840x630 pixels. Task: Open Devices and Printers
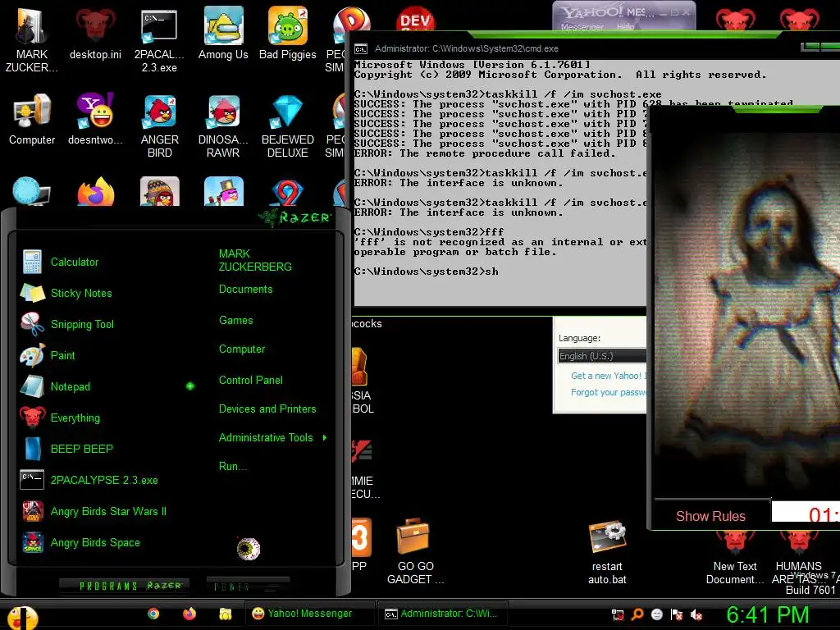click(267, 409)
